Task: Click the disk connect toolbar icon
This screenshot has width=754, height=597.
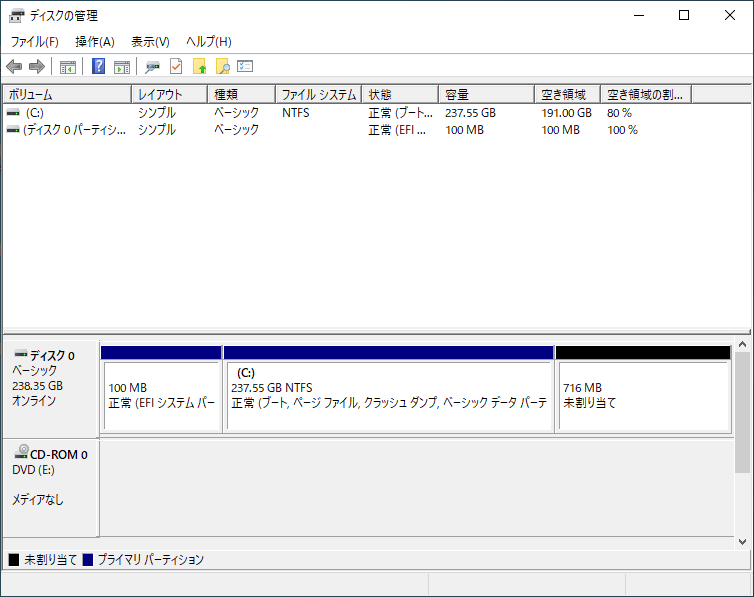Action: click(152, 67)
